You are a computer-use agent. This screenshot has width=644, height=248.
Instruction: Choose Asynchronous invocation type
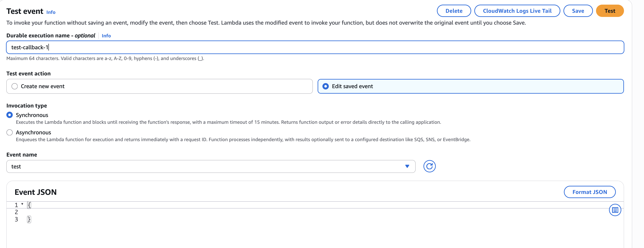tap(9, 132)
